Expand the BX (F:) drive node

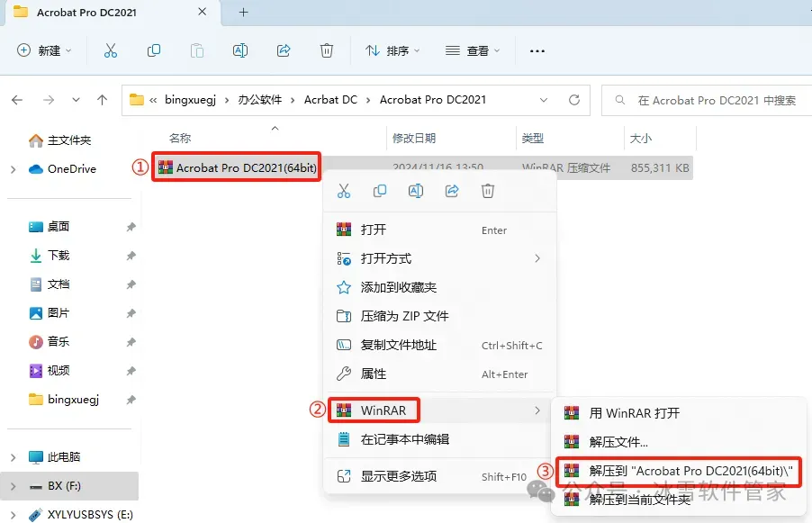tap(13, 486)
